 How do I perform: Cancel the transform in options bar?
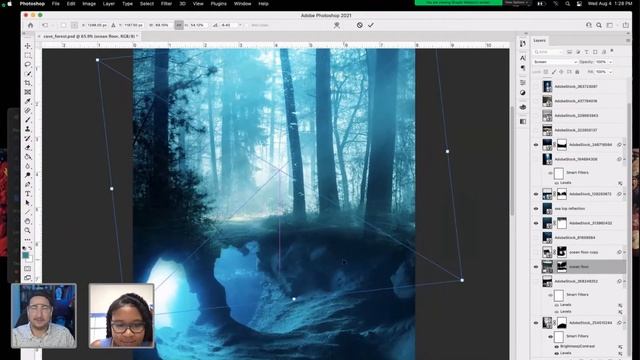359,25
